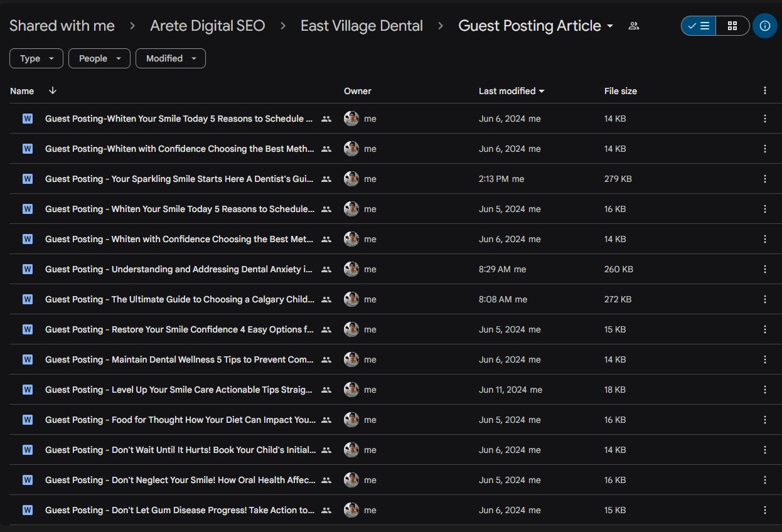
Task: Click owner avatar on Restore Your Smile row
Action: (x=351, y=329)
